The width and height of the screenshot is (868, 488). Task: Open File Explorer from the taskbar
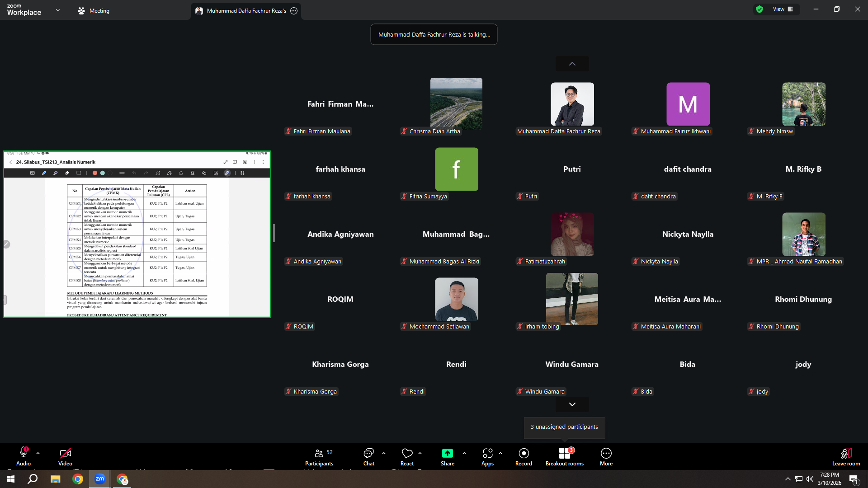pyautogui.click(x=55, y=479)
